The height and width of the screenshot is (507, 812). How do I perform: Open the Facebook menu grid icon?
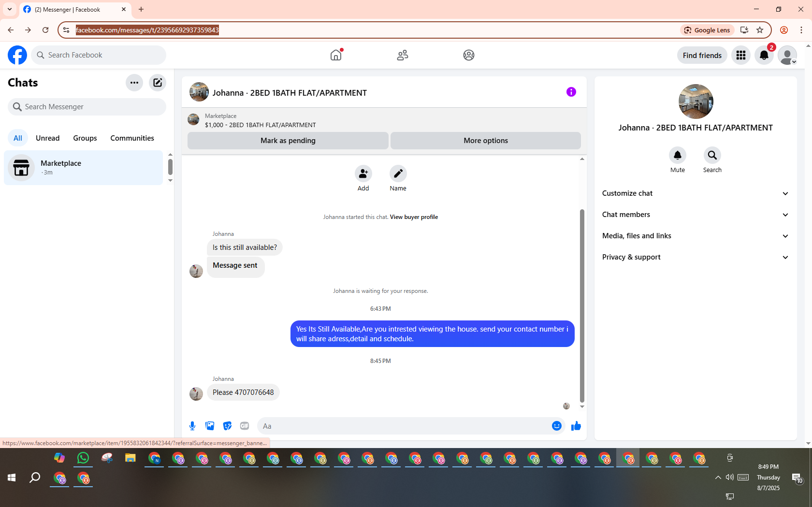(741, 55)
